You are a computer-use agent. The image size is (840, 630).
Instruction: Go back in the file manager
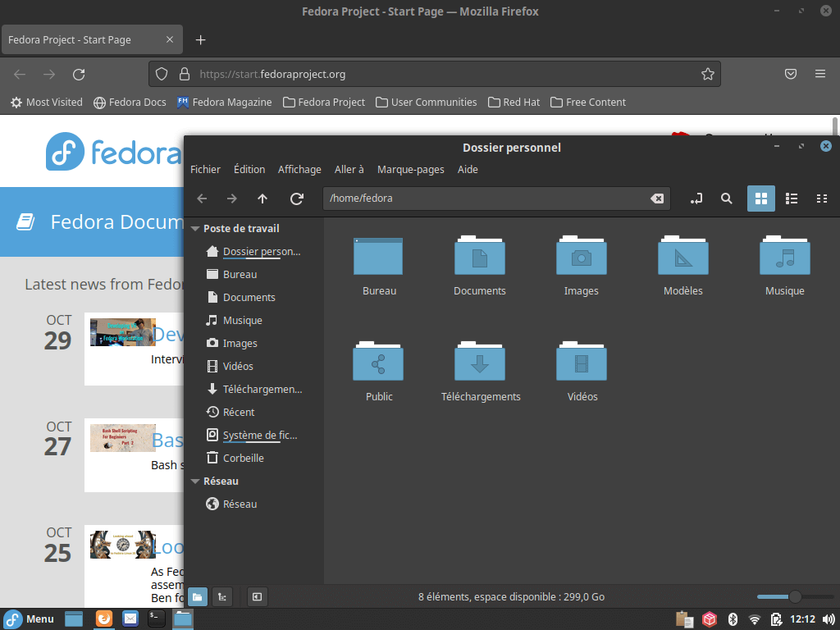tap(202, 199)
